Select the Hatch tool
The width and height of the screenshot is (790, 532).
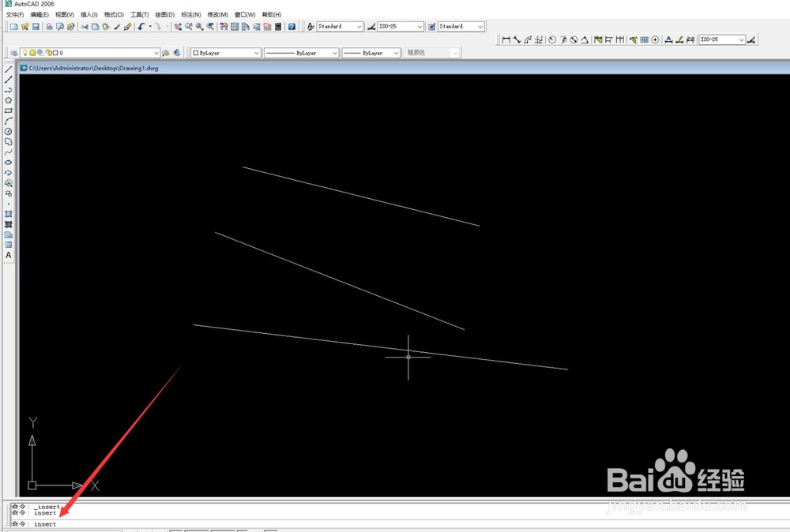(x=8, y=214)
